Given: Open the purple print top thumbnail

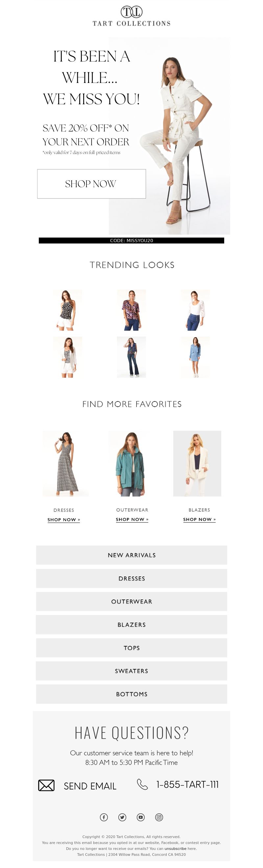Looking at the screenshot, I should point(131,310).
